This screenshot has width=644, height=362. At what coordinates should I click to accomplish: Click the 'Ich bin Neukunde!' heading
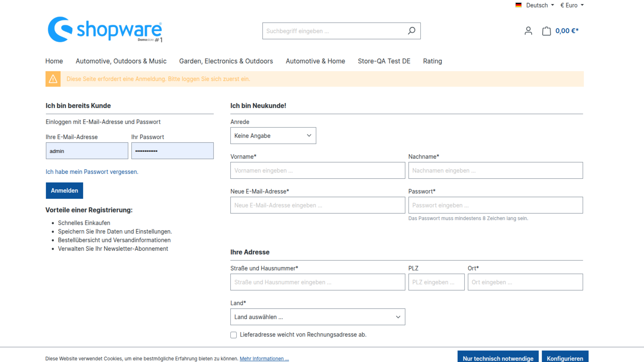tap(258, 106)
